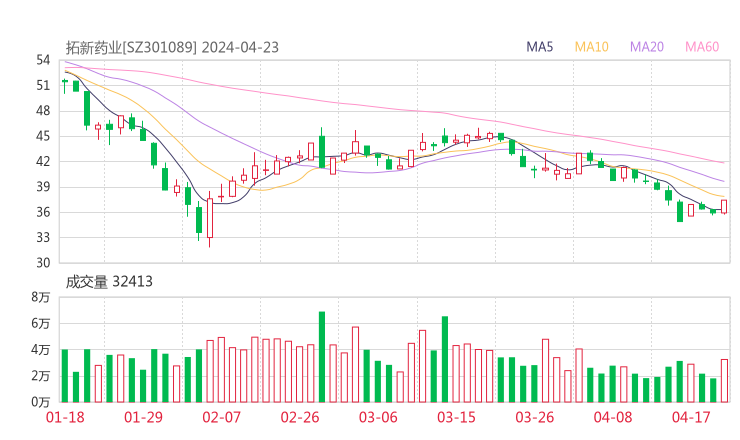Click the 4万 volume axis label
The width and height of the screenshot is (740, 440).
pos(41,350)
